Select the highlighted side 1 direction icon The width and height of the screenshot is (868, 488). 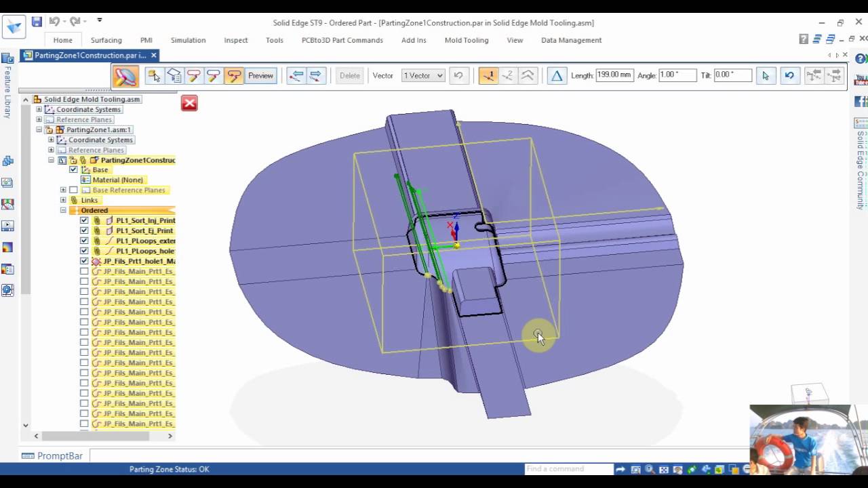click(488, 75)
